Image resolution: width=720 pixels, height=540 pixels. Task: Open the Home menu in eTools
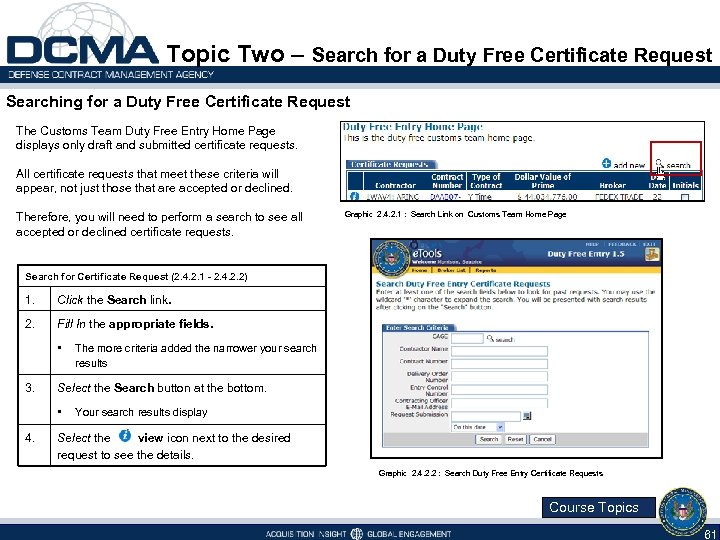[422, 270]
